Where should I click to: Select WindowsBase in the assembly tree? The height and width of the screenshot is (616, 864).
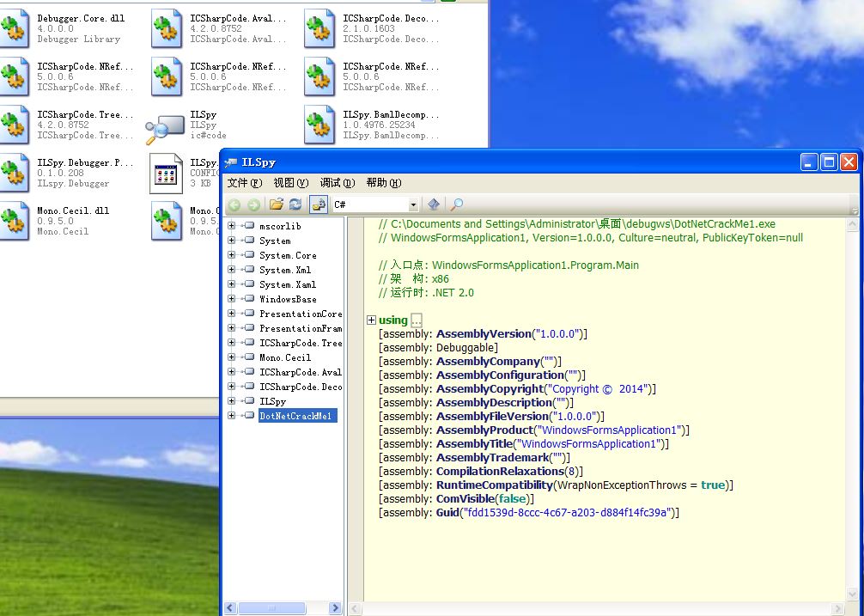tap(288, 299)
